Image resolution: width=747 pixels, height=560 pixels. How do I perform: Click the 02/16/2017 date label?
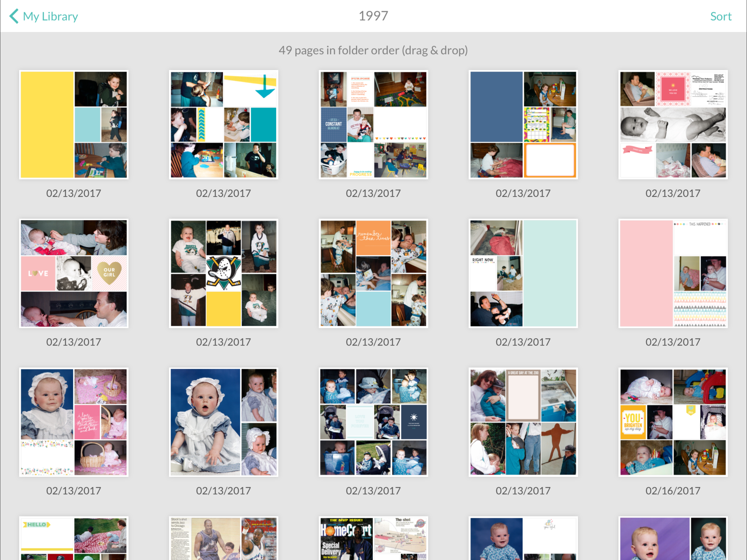coord(673,491)
